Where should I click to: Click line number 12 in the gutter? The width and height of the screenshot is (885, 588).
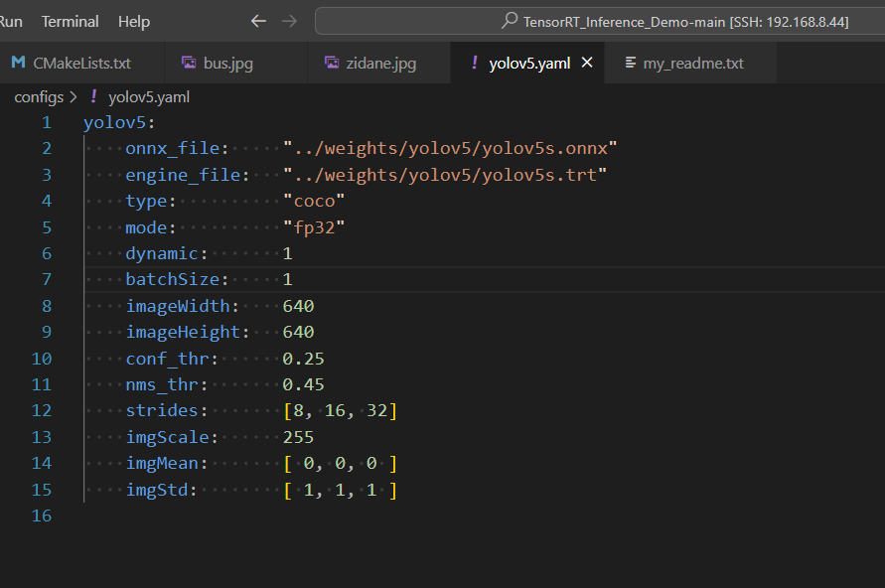[42, 410]
